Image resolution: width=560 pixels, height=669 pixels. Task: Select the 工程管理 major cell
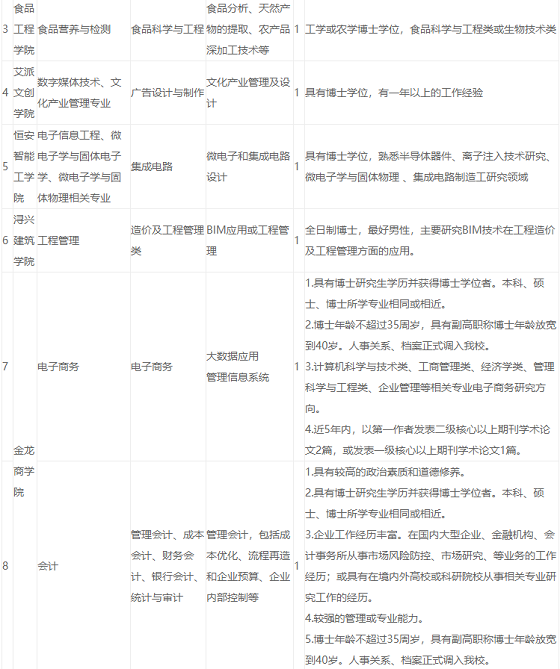click(x=58, y=240)
